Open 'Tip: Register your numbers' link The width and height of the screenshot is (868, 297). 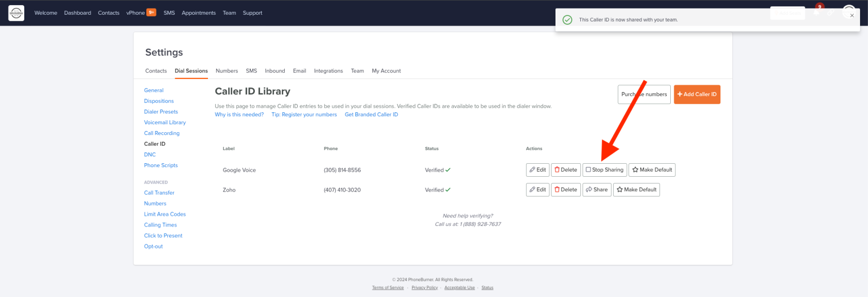[304, 115]
